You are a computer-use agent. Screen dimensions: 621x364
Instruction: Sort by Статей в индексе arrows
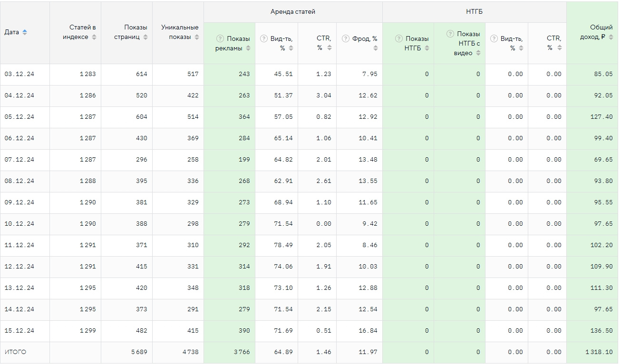tap(94, 37)
